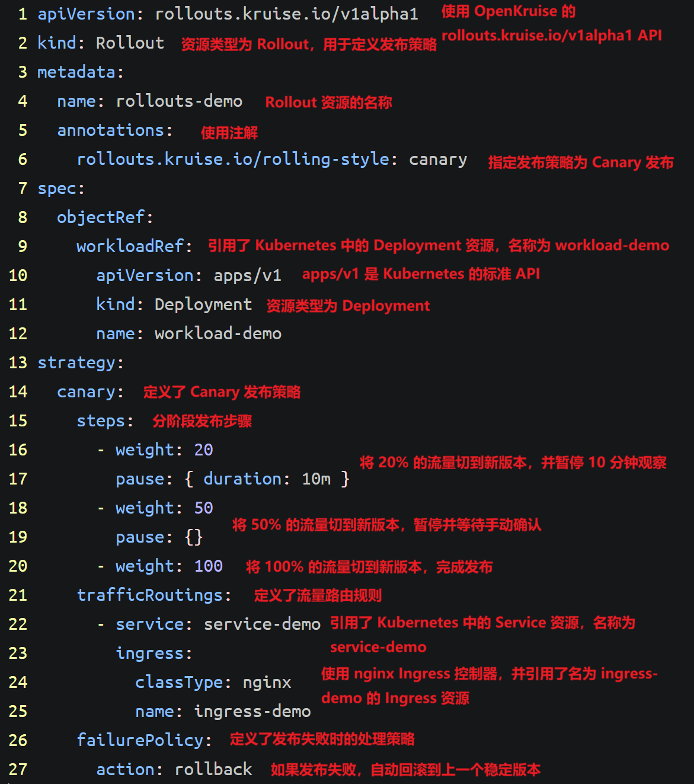This screenshot has height=784, width=694.
Task: Click the trafficRoutings key
Action: click(150, 595)
